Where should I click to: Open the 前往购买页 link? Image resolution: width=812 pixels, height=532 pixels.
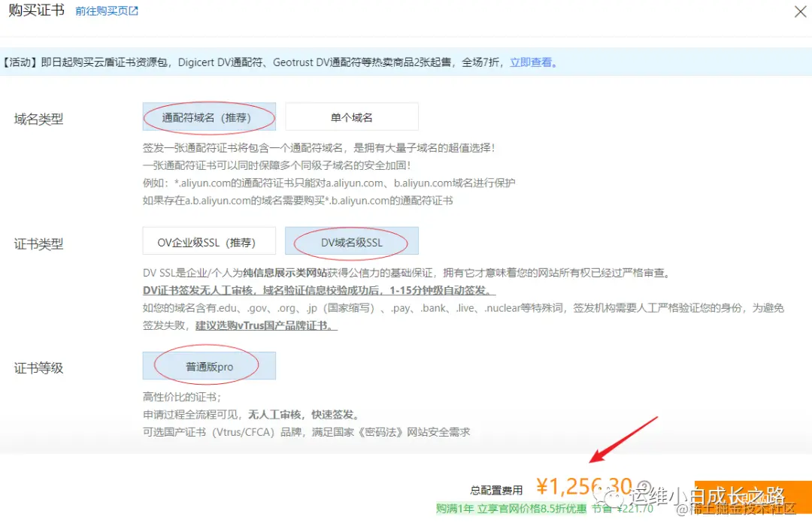[x=101, y=11]
